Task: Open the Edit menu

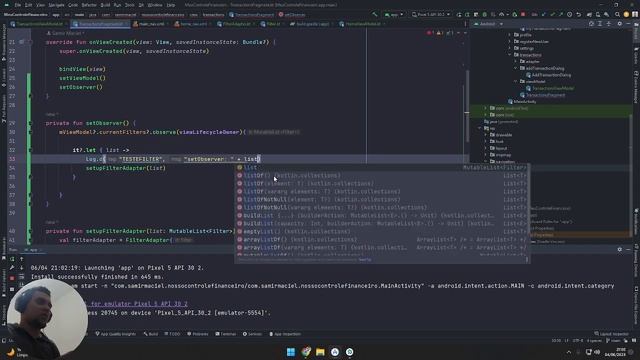Action: pos(29,5)
